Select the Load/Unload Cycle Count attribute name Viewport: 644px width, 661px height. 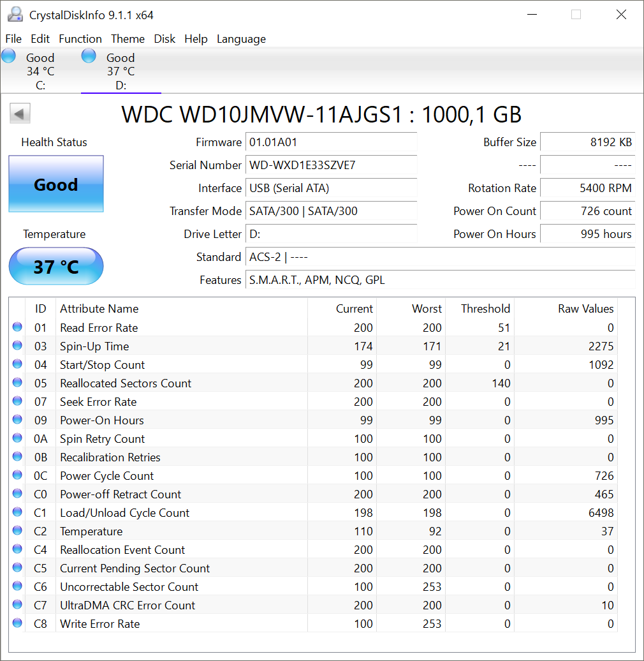(x=125, y=512)
